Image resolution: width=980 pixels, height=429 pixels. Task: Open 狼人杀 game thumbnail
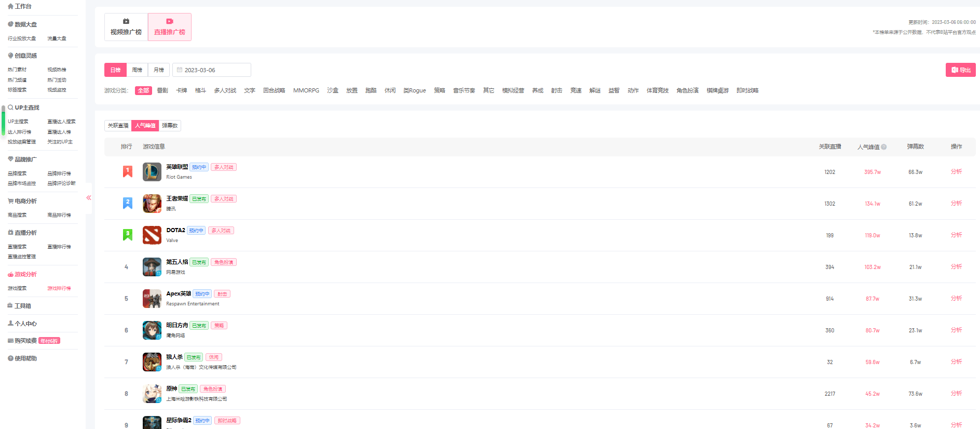click(152, 362)
